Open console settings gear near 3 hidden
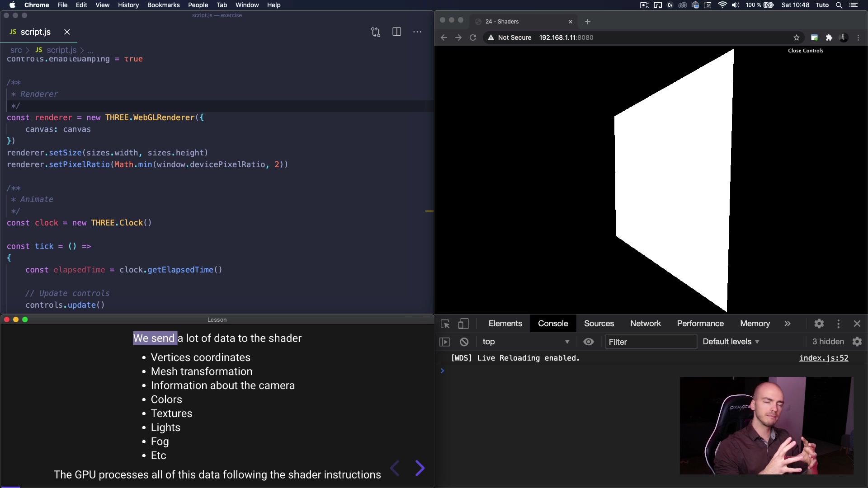The image size is (868, 488). click(x=857, y=342)
